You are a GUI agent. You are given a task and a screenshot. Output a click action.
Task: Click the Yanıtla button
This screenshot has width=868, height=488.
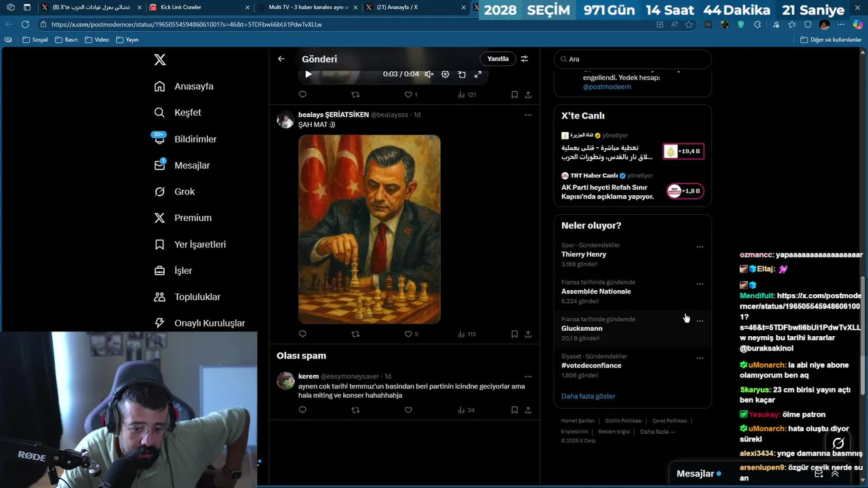pyautogui.click(x=498, y=59)
